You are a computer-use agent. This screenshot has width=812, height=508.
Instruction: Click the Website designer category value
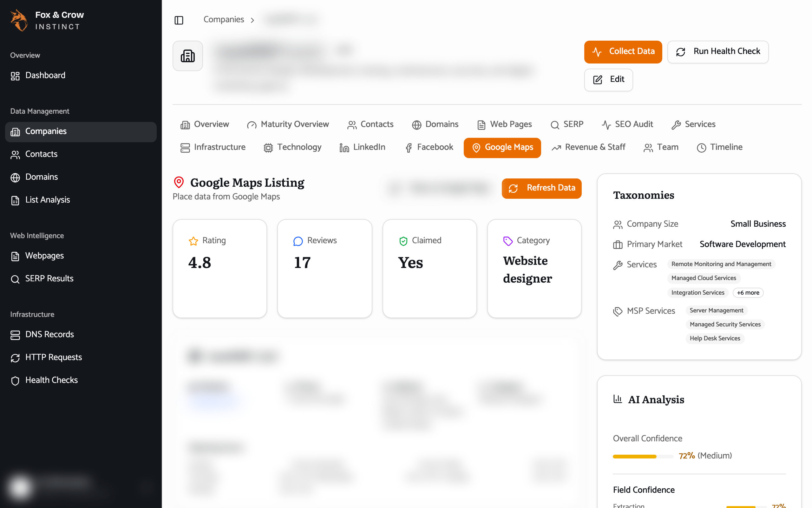(x=527, y=270)
